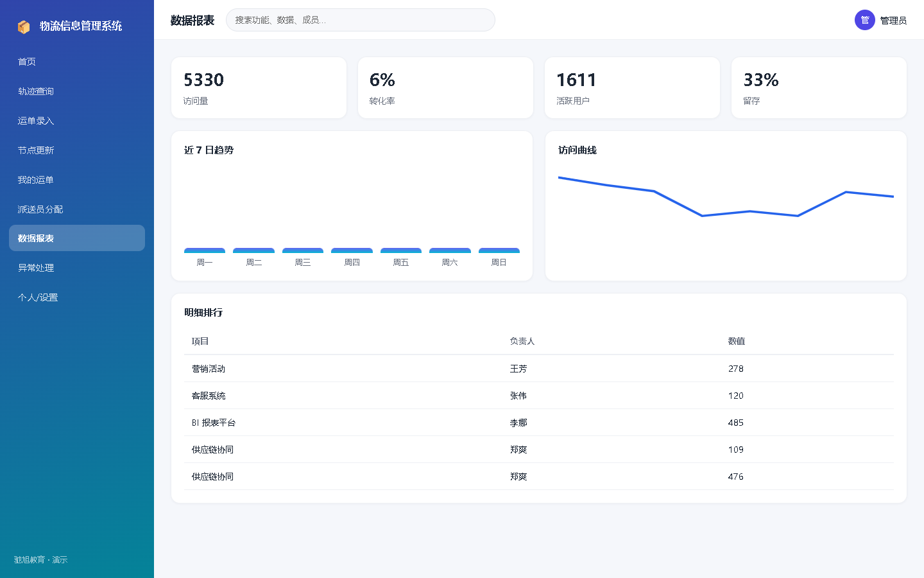Focus the search input field

[361, 20]
